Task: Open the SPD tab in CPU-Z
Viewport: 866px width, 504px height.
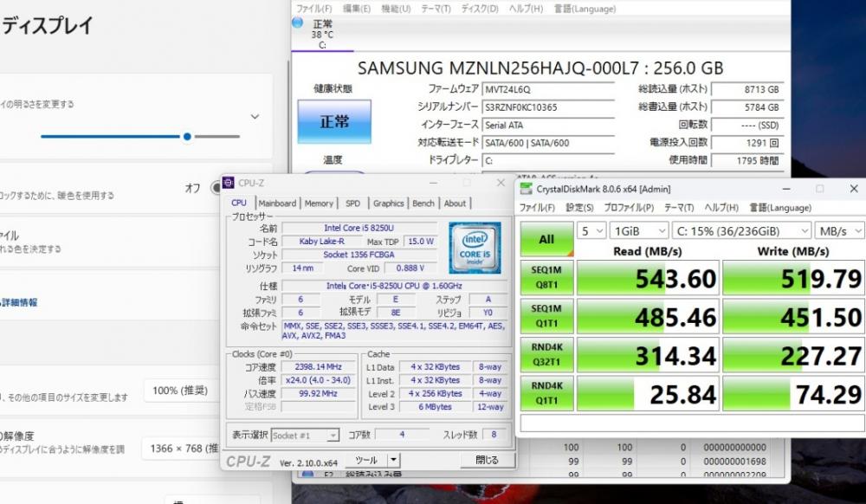Action: 353,204
